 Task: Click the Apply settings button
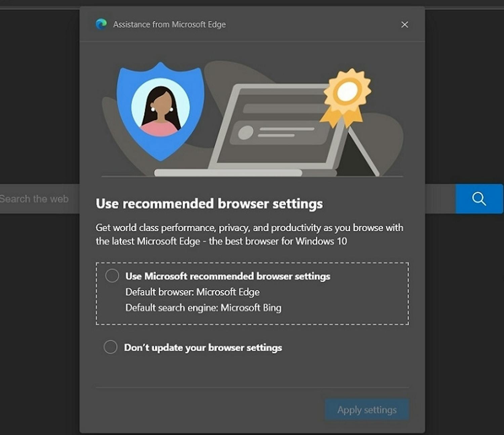[x=367, y=409]
